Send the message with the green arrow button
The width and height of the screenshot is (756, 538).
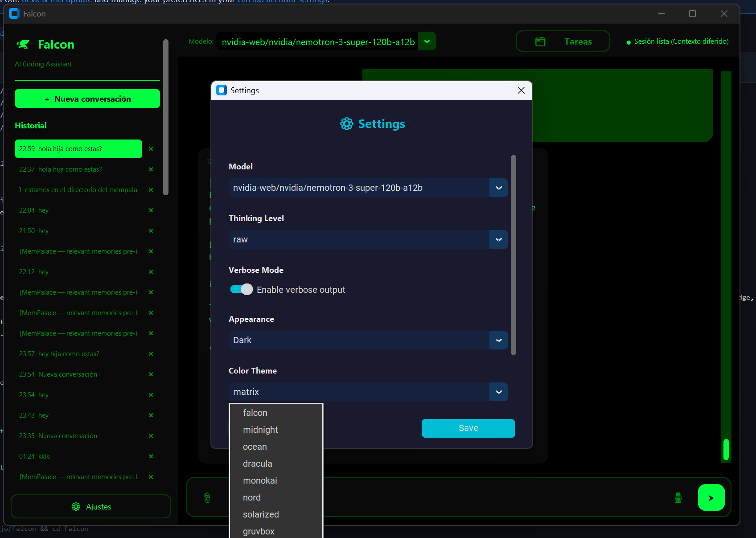(x=711, y=497)
